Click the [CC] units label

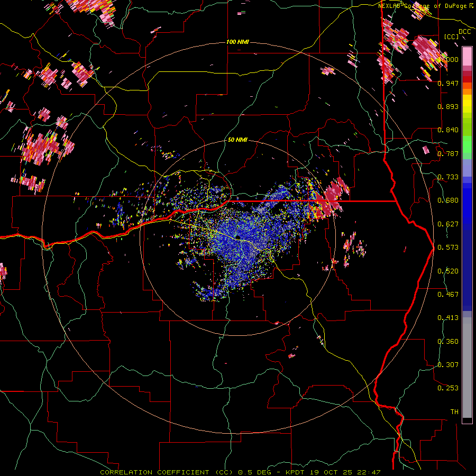pyautogui.click(x=452, y=36)
